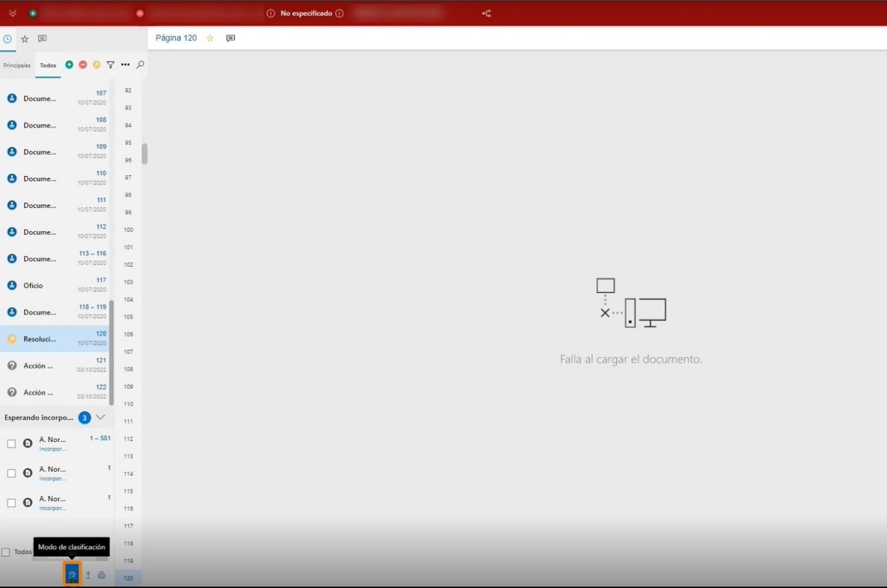The image size is (887, 588).
Task: Open the funnel filter options
Action: tap(111, 65)
